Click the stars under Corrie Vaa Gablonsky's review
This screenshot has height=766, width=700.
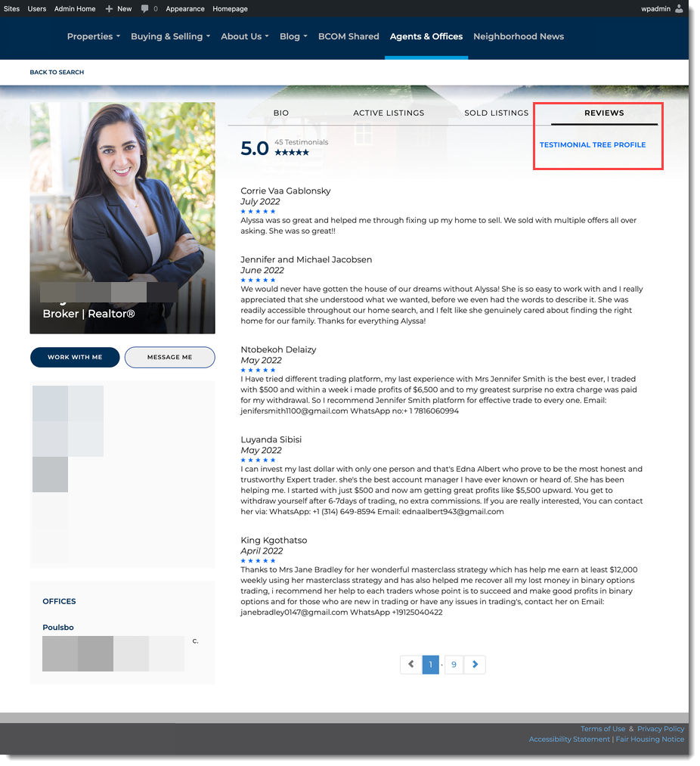pyautogui.click(x=259, y=212)
